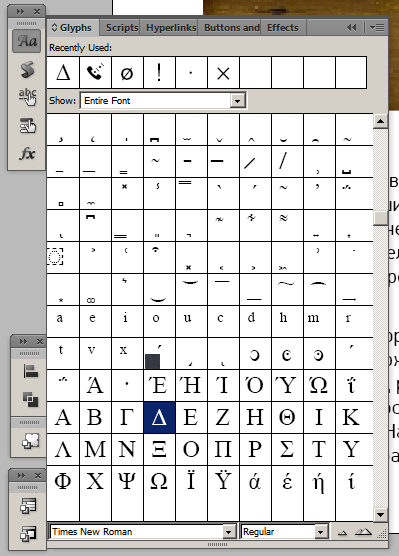Insert recently used exclamation mark glyph
The image size is (399, 556).
coord(159,72)
